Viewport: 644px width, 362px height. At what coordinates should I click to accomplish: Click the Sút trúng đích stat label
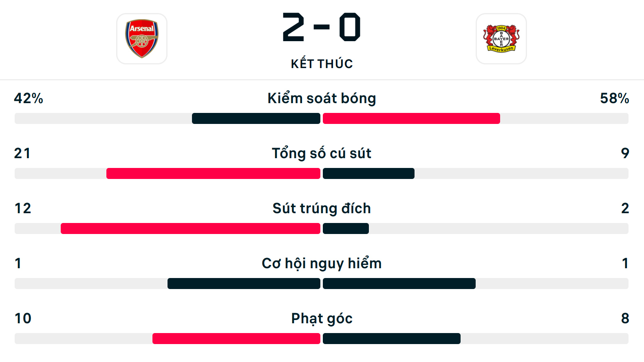click(x=322, y=208)
